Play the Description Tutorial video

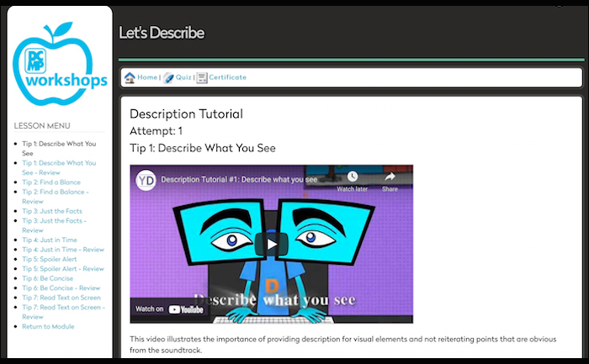(271, 245)
